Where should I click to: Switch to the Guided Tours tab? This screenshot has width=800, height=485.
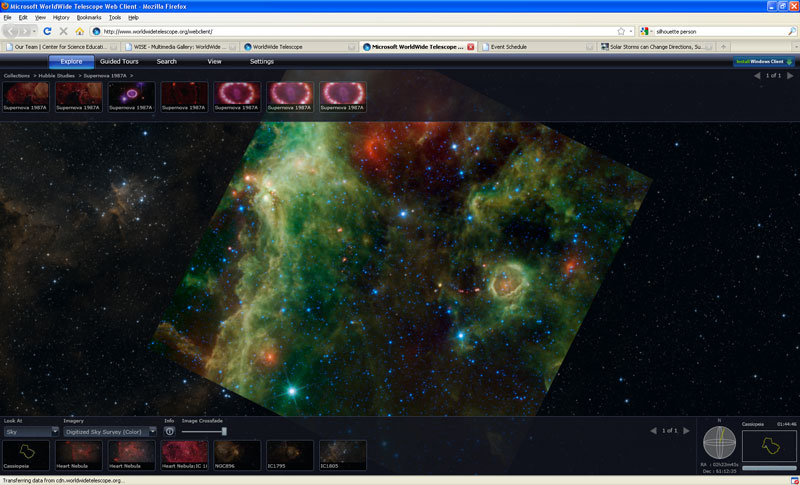(x=119, y=62)
